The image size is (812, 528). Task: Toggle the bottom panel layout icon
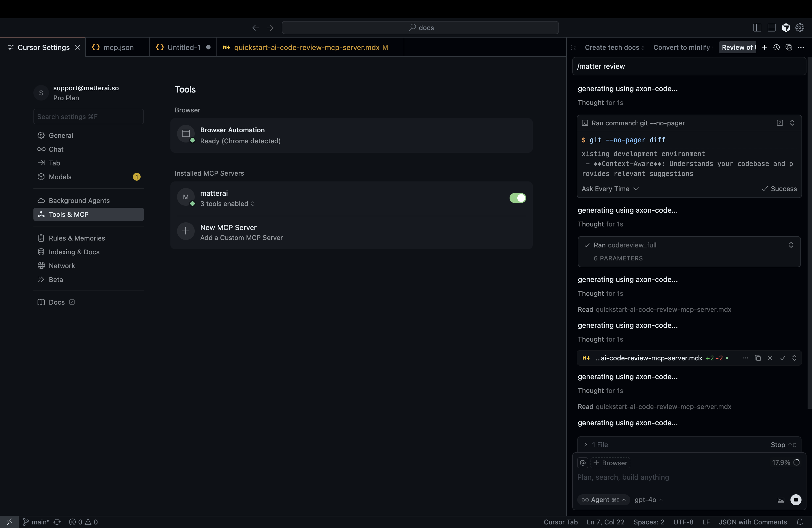(771, 28)
